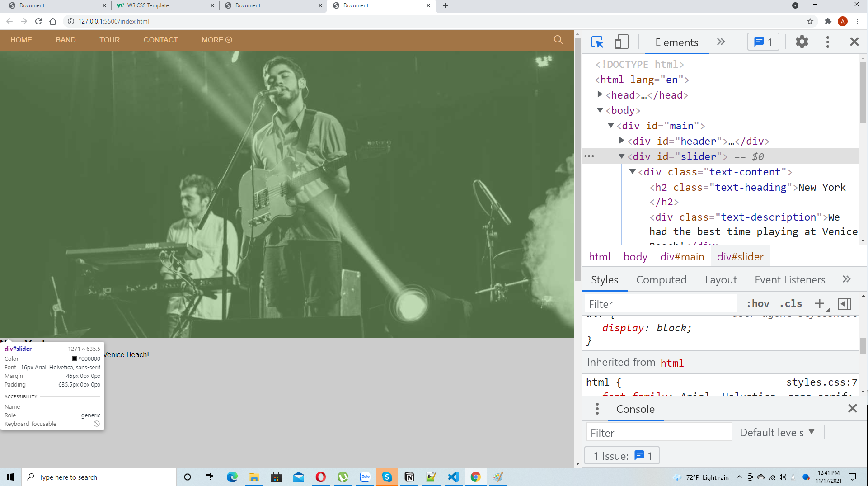
Task: Collapse the body element node
Action: click(x=600, y=110)
